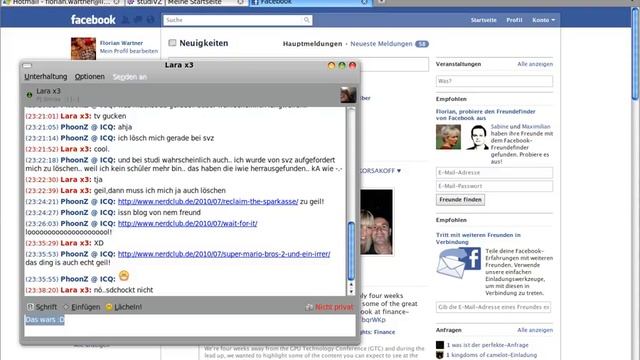Open messages icon in Facebook header
Screen dimensions: 640x360
tap(138, 20)
